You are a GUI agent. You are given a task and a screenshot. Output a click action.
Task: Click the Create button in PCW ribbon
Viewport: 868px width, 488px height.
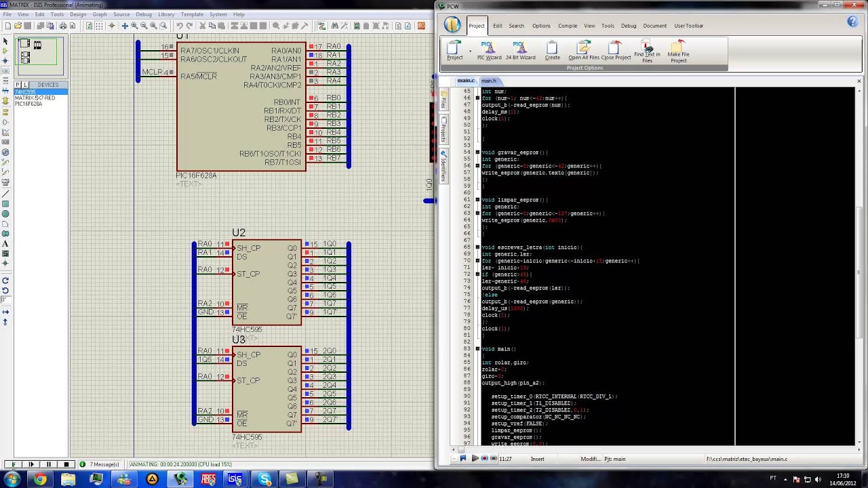pyautogui.click(x=552, y=50)
